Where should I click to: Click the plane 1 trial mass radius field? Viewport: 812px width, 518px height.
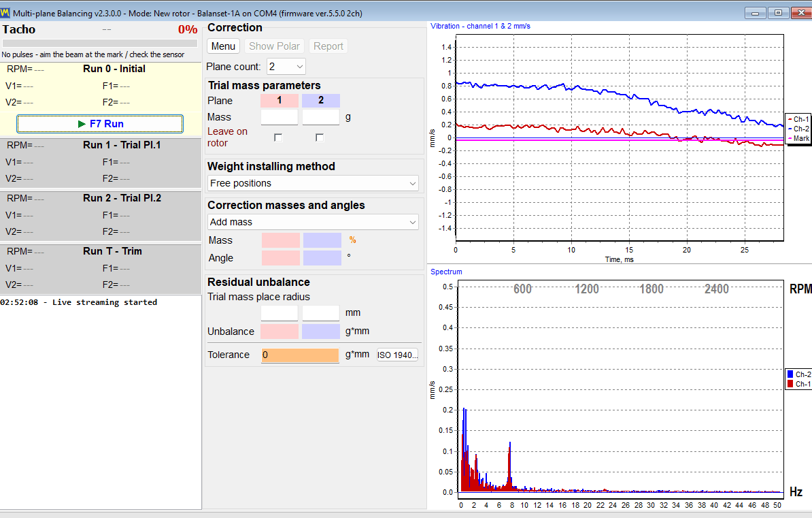279,312
